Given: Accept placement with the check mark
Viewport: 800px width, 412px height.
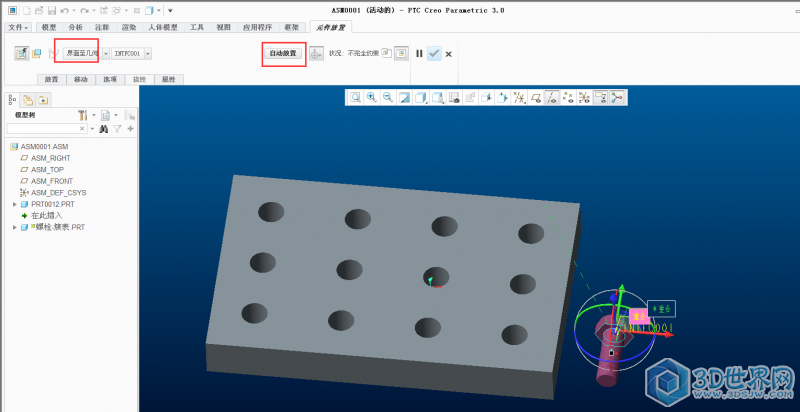Looking at the screenshot, I should 434,54.
